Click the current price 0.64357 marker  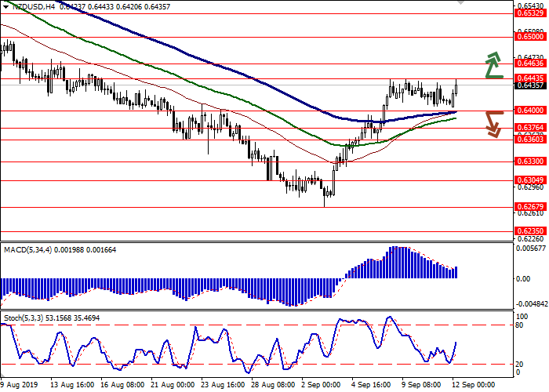[x=530, y=85]
